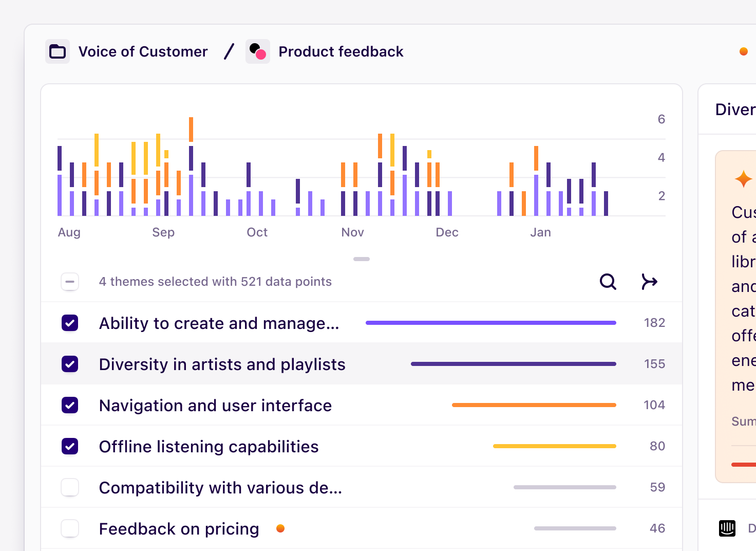
Task: Enable the Compatibility with various devices theme
Action: click(x=70, y=487)
